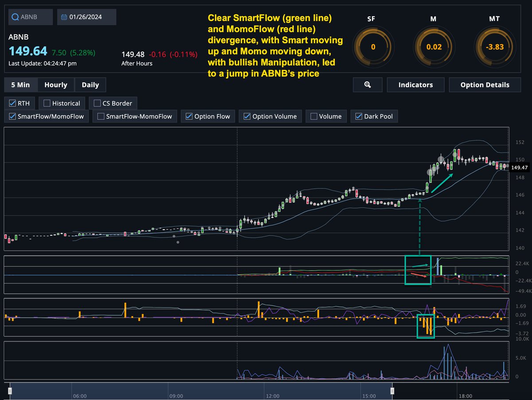Click the 149.47 price tag on chart axis
The width and height of the screenshot is (532, 400).
tap(519, 168)
